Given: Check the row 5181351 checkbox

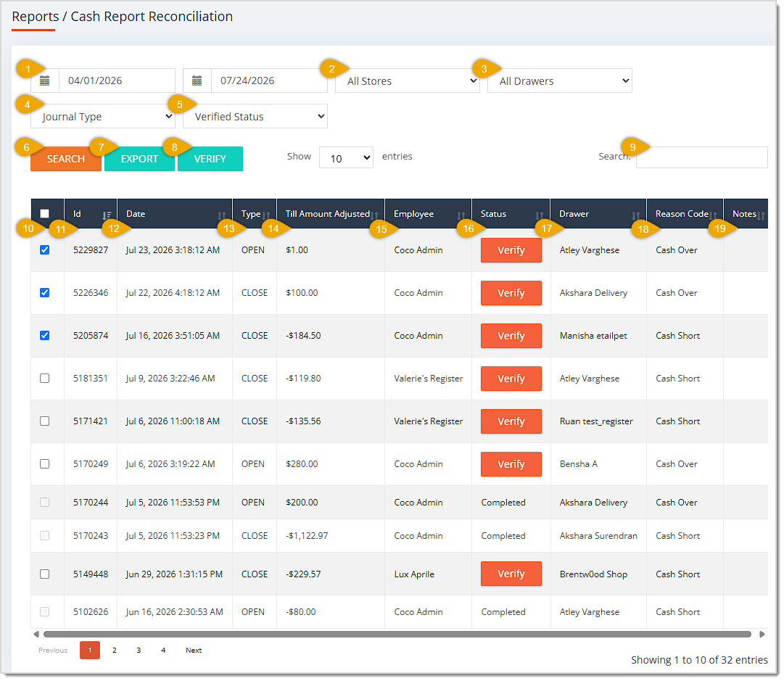Looking at the screenshot, I should coord(44,379).
